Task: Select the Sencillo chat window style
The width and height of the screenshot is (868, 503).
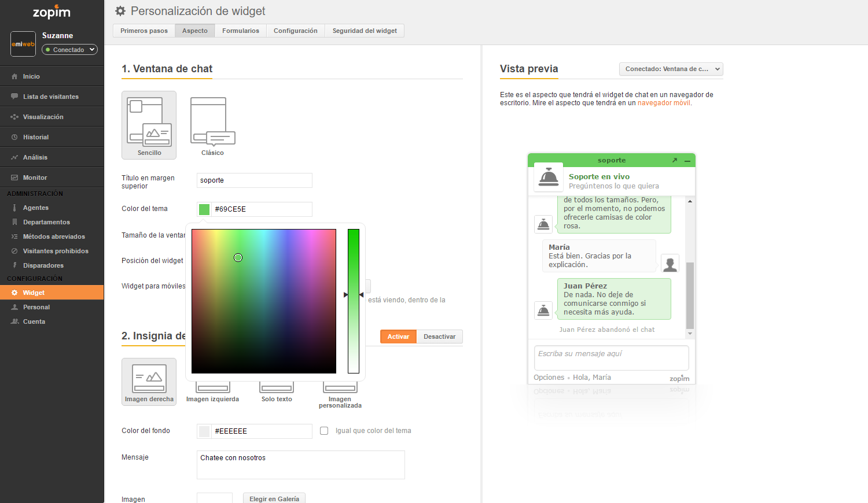Action: click(x=149, y=125)
